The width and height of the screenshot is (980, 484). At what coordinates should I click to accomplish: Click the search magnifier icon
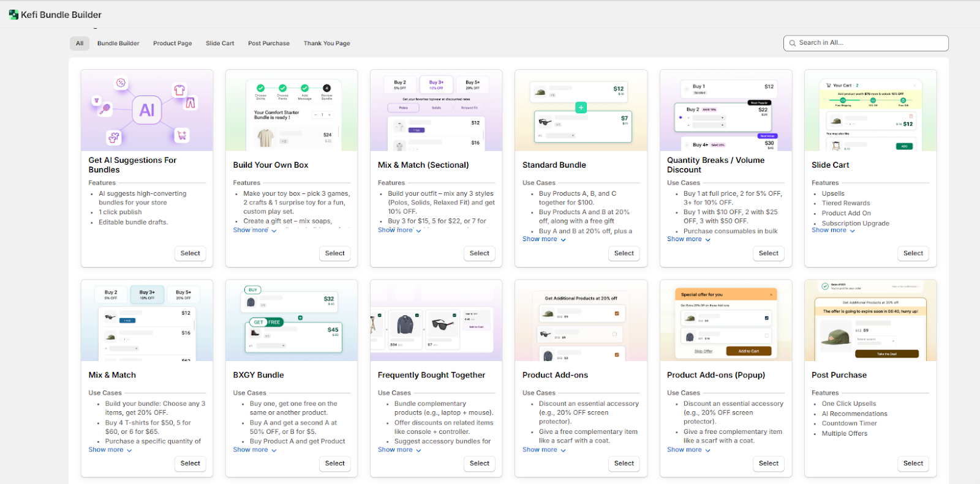pos(793,43)
